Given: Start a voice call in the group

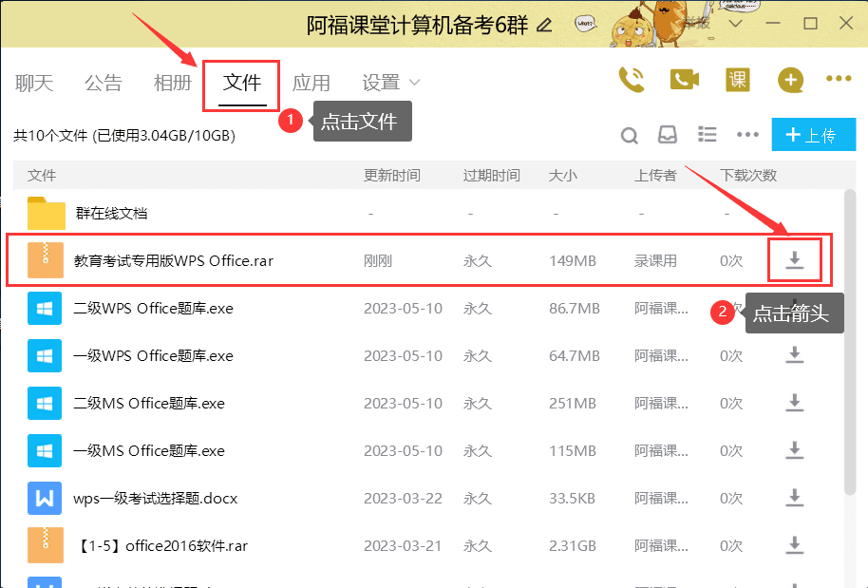Looking at the screenshot, I should pos(632,81).
